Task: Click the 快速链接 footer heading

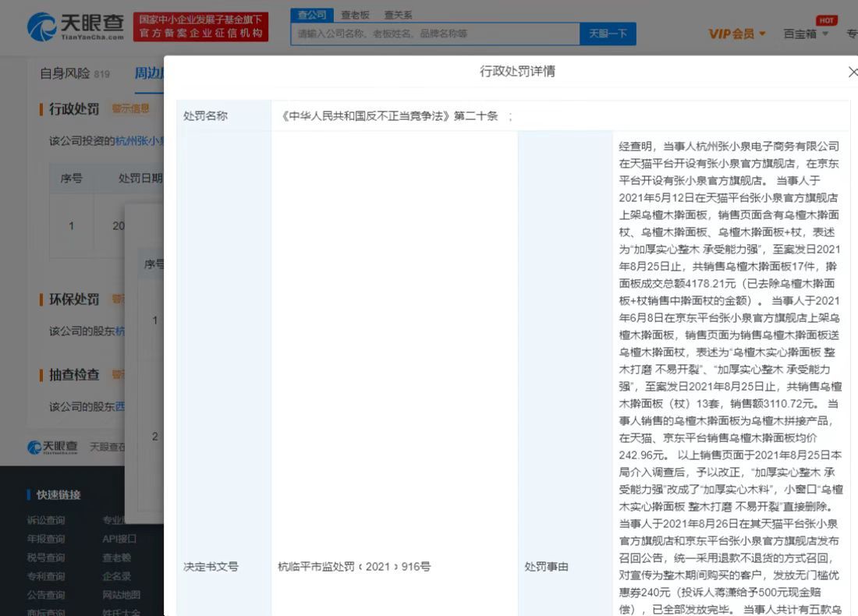Action: pyautogui.click(x=58, y=494)
